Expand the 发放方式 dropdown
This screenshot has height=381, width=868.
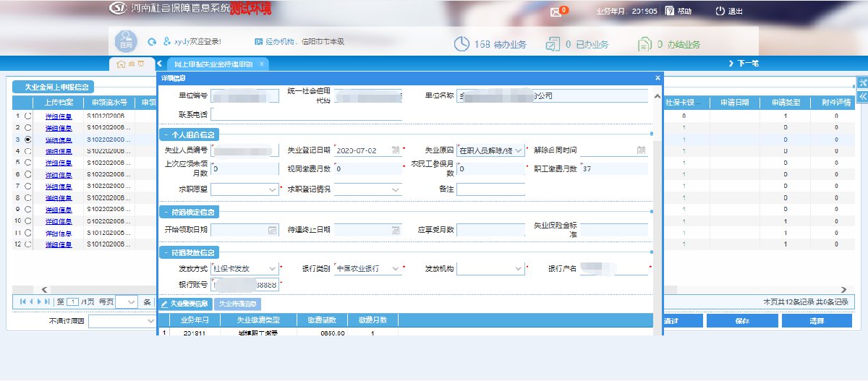272,269
